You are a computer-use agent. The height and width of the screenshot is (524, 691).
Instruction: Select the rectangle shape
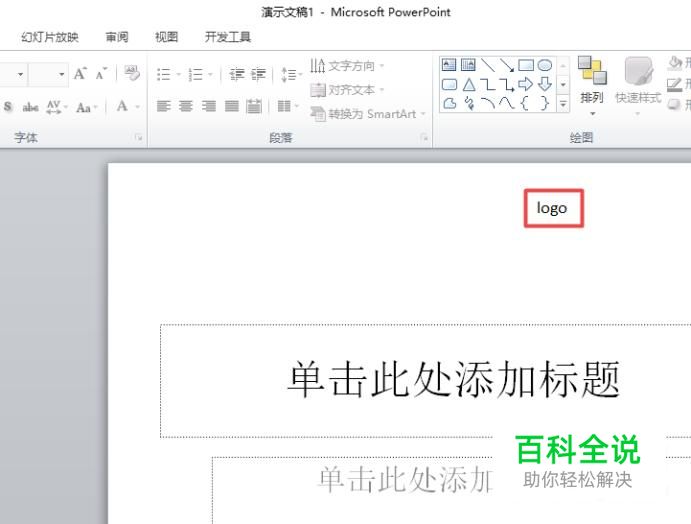click(526, 65)
